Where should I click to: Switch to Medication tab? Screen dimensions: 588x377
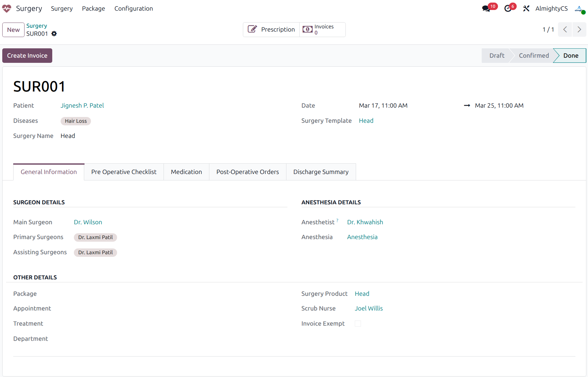[186, 172]
